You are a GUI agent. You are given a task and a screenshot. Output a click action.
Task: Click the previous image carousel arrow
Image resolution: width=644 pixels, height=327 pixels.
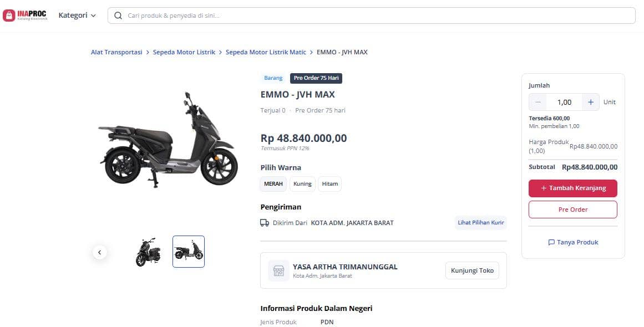(100, 252)
